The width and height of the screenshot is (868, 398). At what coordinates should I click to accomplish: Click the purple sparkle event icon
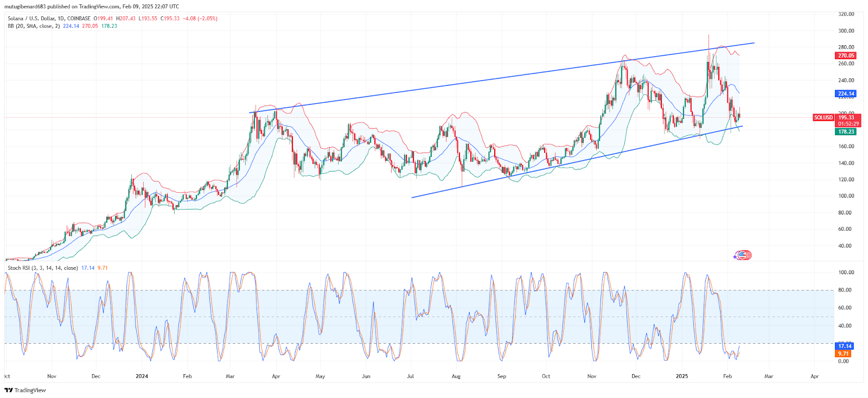[736, 256]
